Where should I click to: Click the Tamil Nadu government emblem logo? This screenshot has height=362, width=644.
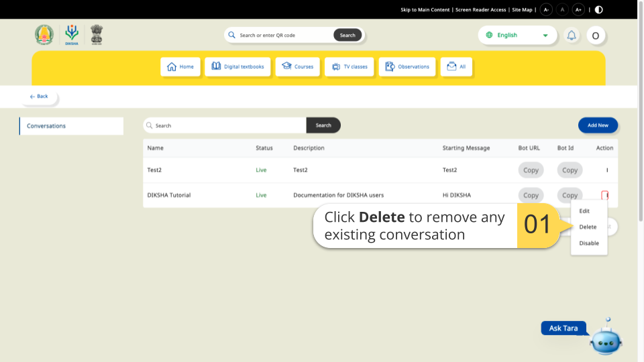[44, 35]
